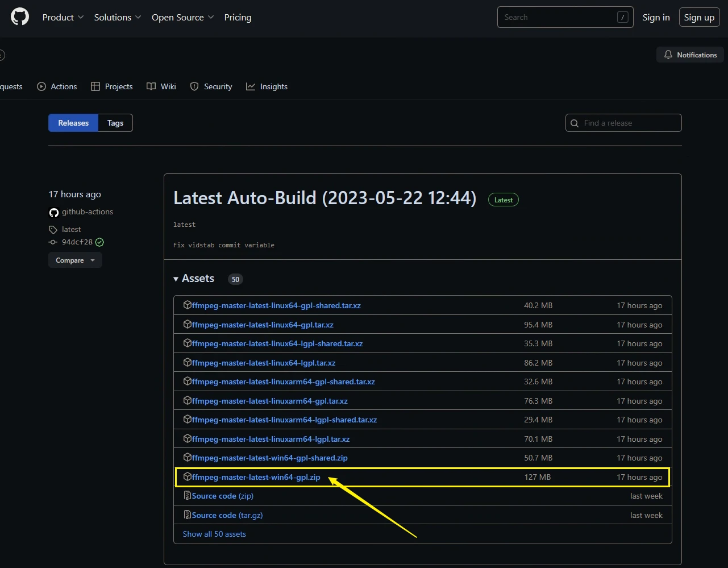Viewport: 728px width, 568px height.
Task: Download ffmpeg-master-latest-linuxarm64-lgpl.tar.xz
Action: tap(271, 439)
